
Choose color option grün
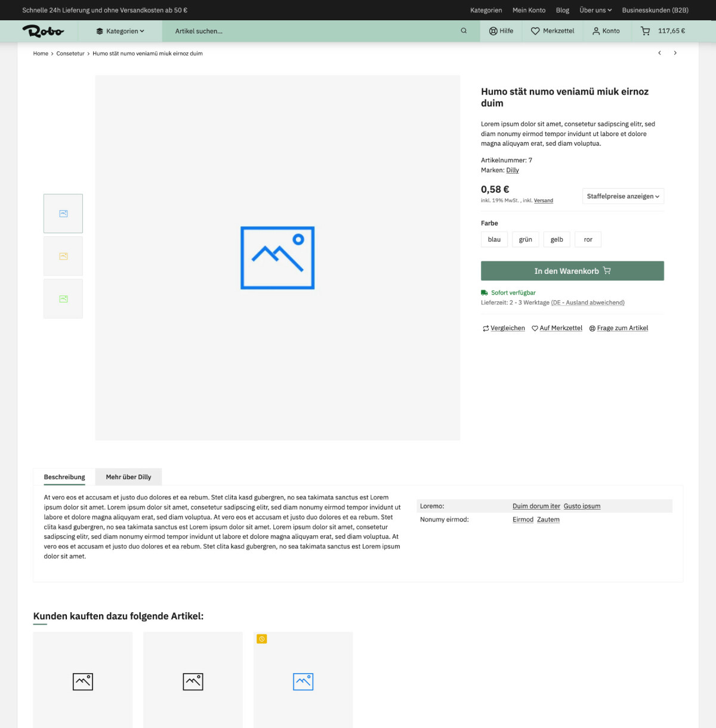[526, 239]
